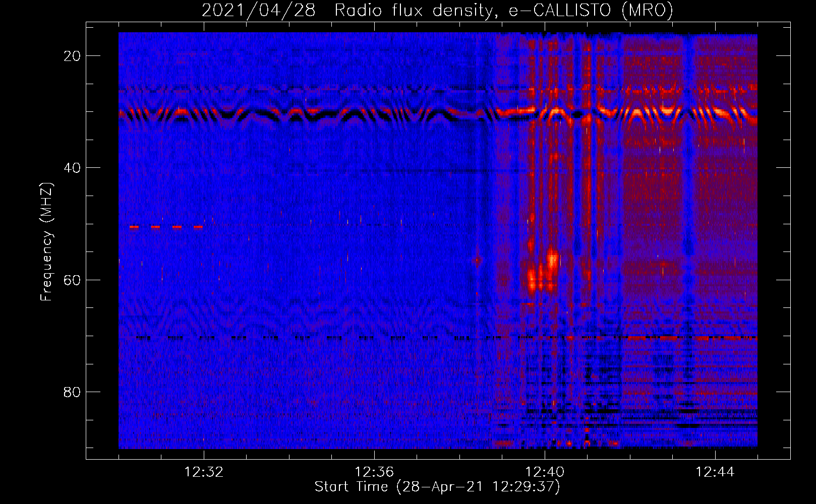Click the 20 frequency tick label

coord(72,56)
